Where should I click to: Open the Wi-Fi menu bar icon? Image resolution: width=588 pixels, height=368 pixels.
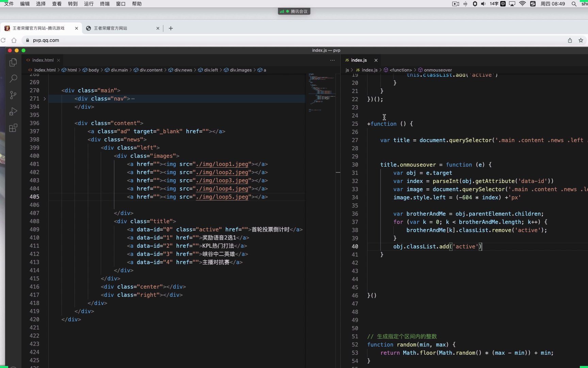pyautogui.click(x=523, y=4)
